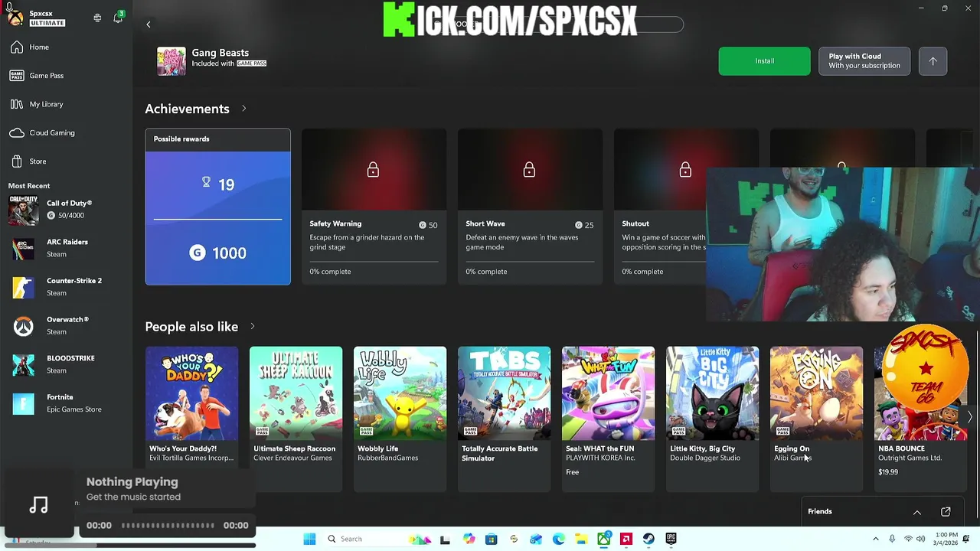Open the notifications bell with badge 3
The width and height of the screenshot is (980, 551).
point(118,18)
